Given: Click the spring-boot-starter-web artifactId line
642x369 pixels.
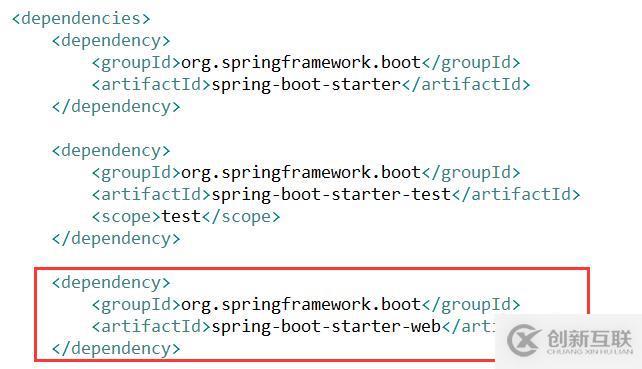Looking at the screenshot, I should click(x=294, y=327).
